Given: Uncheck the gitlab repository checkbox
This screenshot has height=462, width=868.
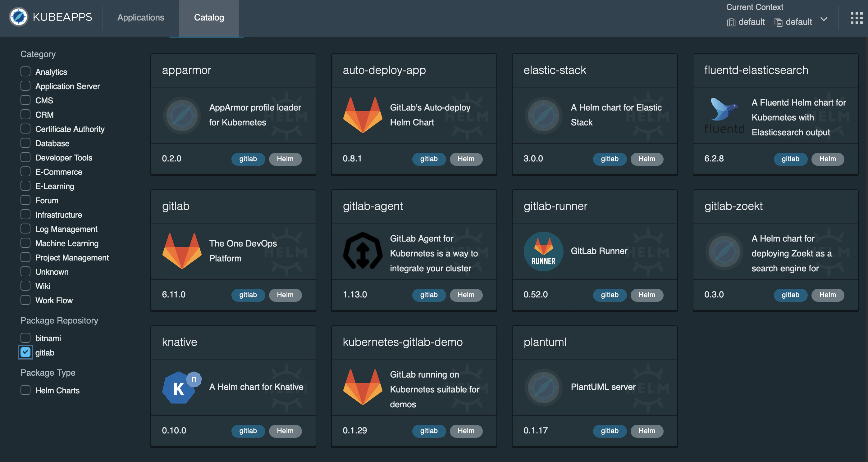Looking at the screenshot, I should point(25,352).
